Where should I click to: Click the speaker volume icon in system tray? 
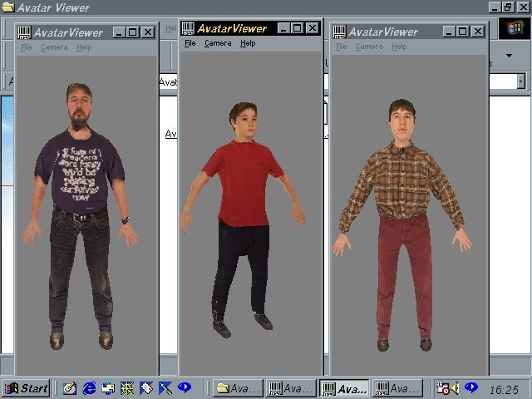(456, 388)
